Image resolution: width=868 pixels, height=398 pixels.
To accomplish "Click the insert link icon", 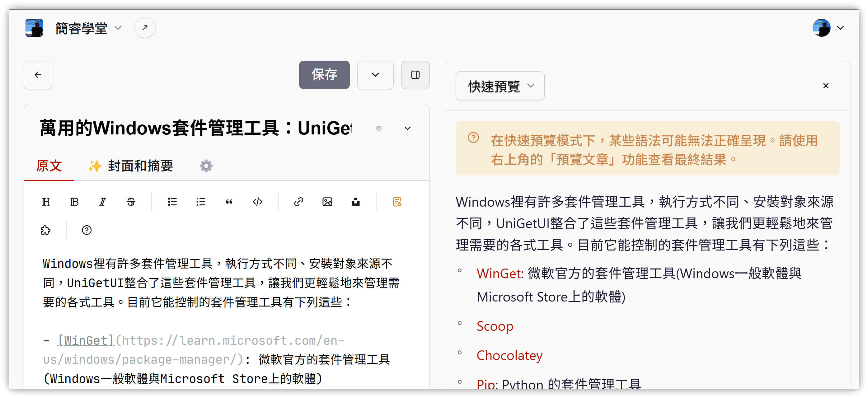I will click(x=298, y=202).
